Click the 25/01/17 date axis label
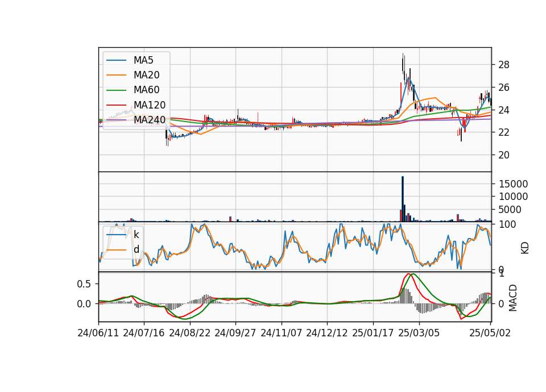546x392 pixels. [x=373, y=333]
